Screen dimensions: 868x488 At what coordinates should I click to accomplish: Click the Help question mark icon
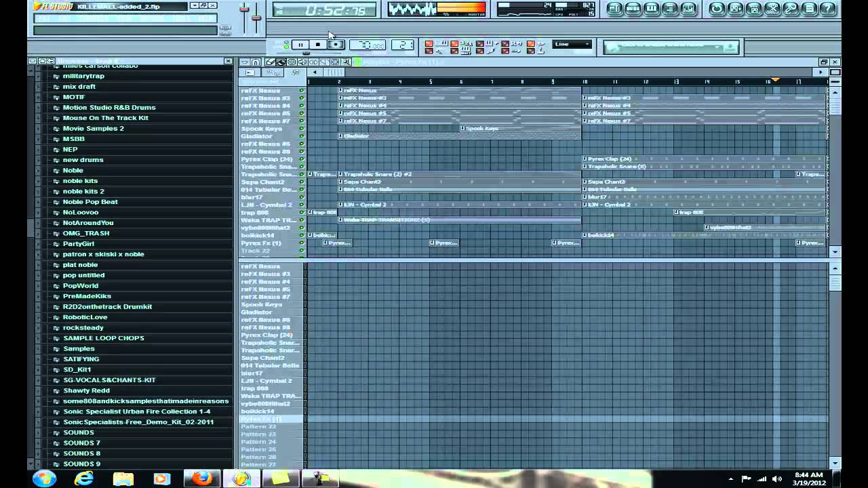point(829,9)
